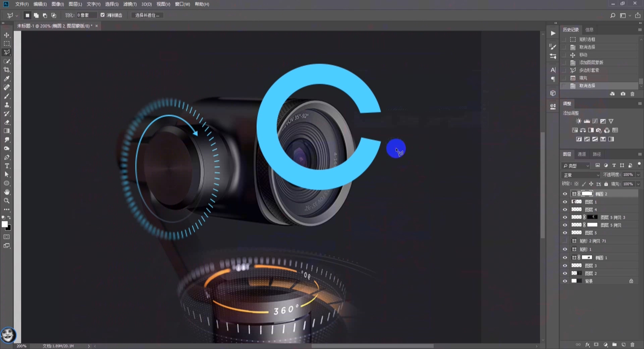The width and height of the screenshot is (644, 349).
Task: Click the feather 0 像素 input field
Action: pos(86,15)
